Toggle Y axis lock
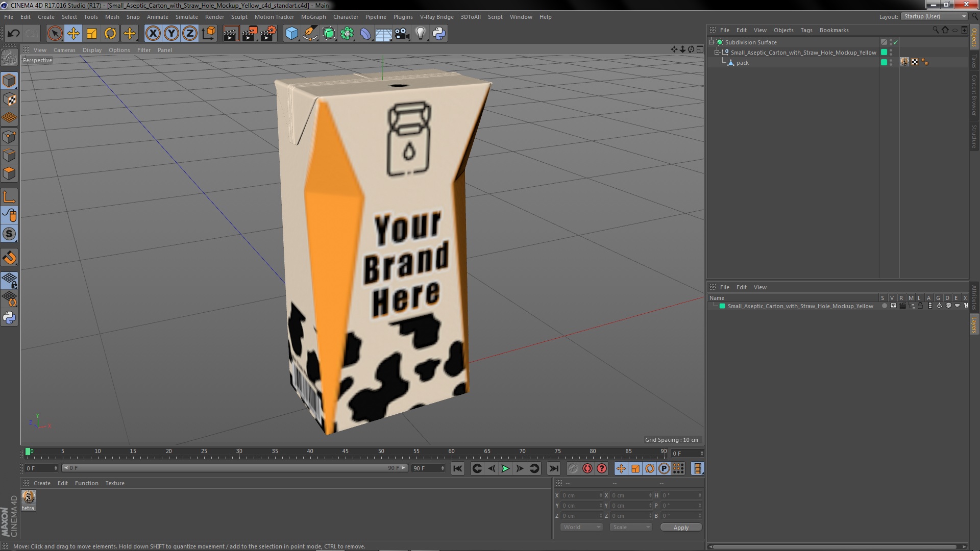 tap(171, 34)
